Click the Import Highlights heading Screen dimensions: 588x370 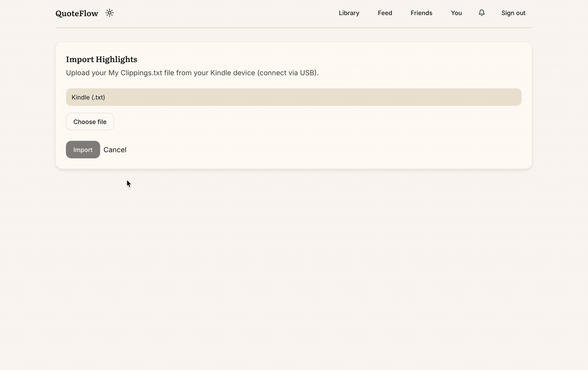coord(101,59)
